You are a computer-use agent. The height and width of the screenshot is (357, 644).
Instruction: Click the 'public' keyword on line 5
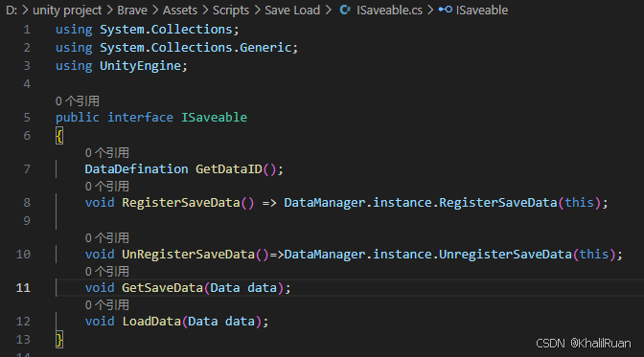(78, 118)
